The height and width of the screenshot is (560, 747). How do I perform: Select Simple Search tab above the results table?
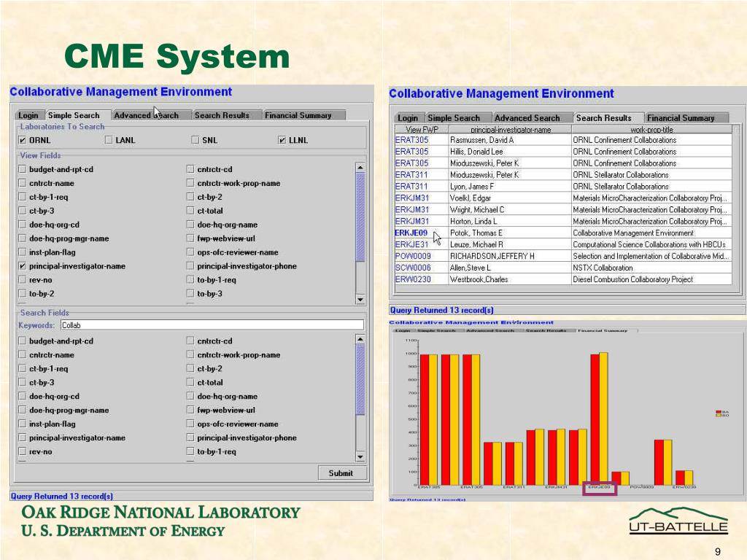(x=454, y=117)
